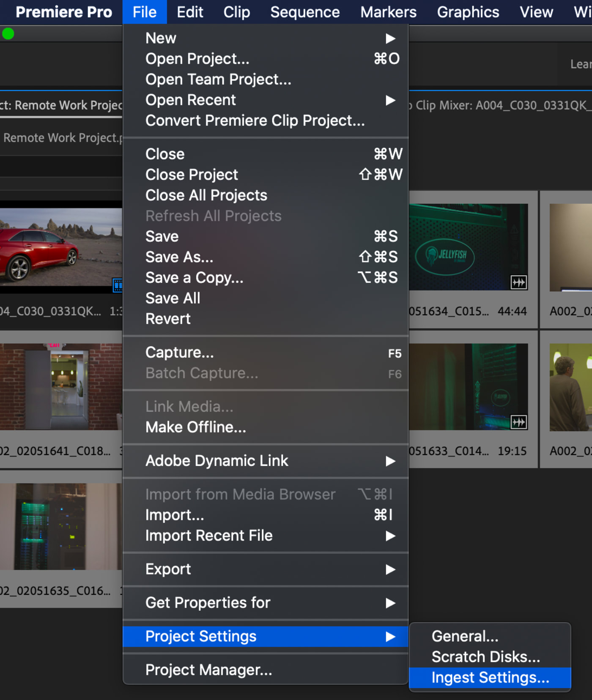This screenshot has height=700, width=592.
Task: Choose Project Manager...
Action: (266, 670)
